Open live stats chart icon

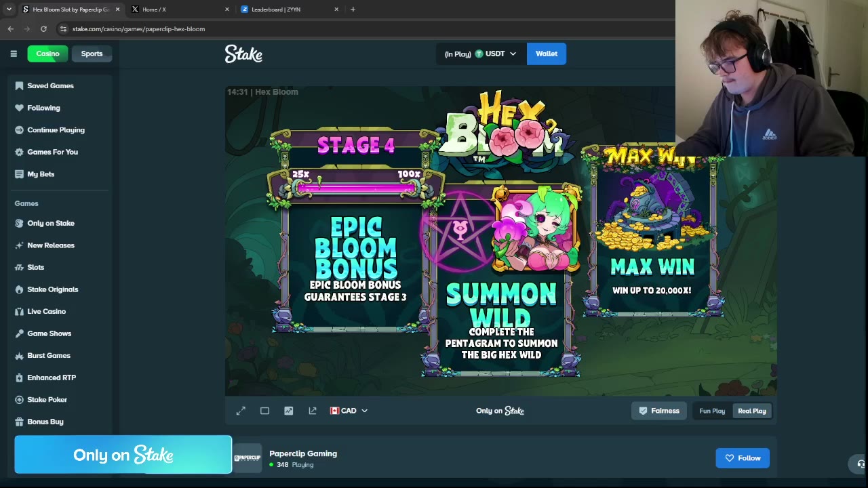288,411
